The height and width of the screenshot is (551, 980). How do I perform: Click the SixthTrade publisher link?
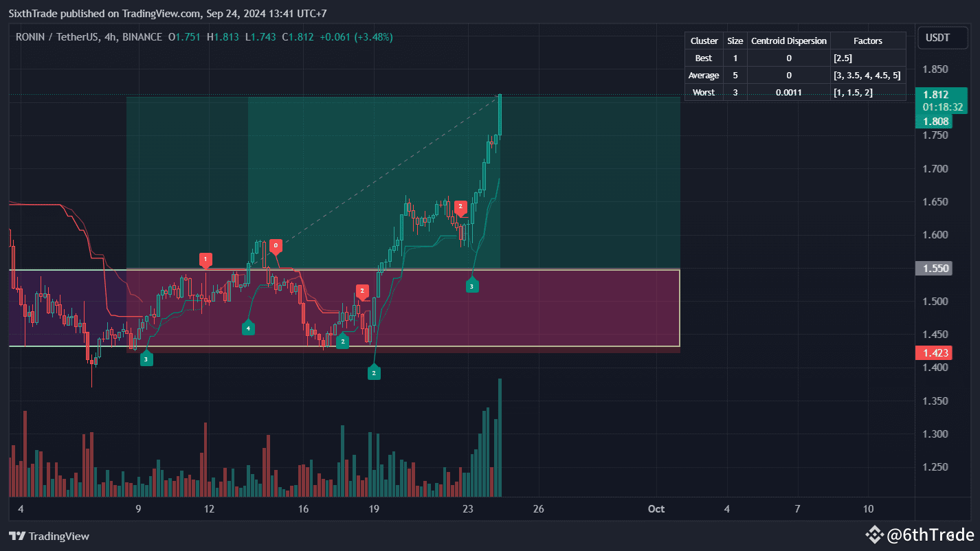(32, 13)
